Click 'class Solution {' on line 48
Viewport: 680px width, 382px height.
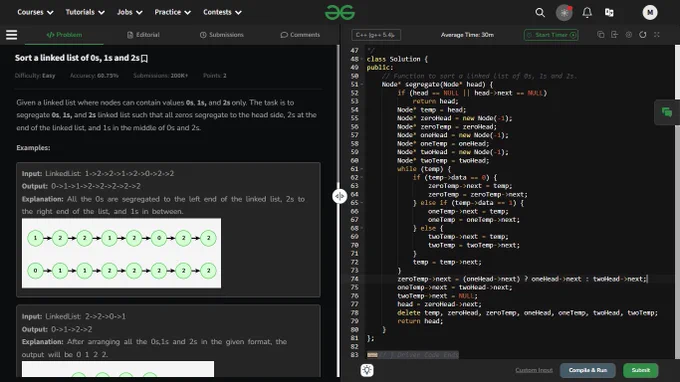[x=397, y=59]
